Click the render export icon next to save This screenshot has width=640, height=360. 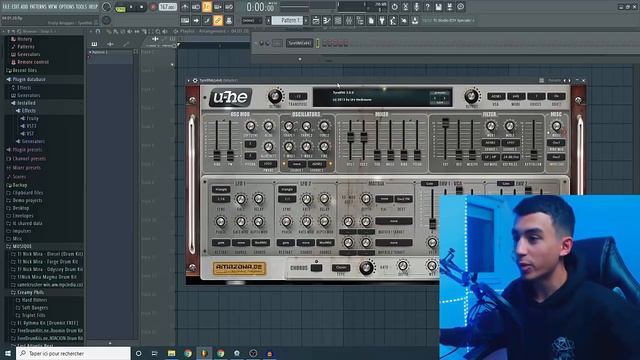pyautogui.click(x=449, y=7)
